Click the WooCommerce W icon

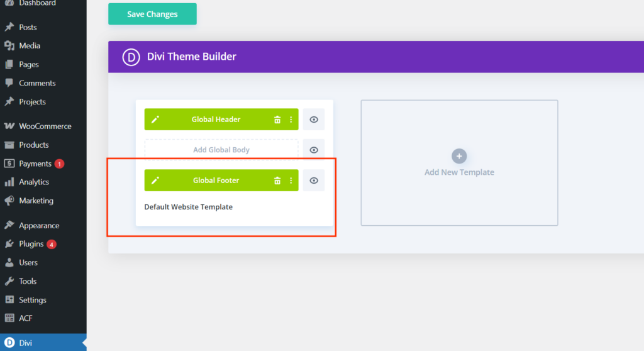click(x=9, y=126)
